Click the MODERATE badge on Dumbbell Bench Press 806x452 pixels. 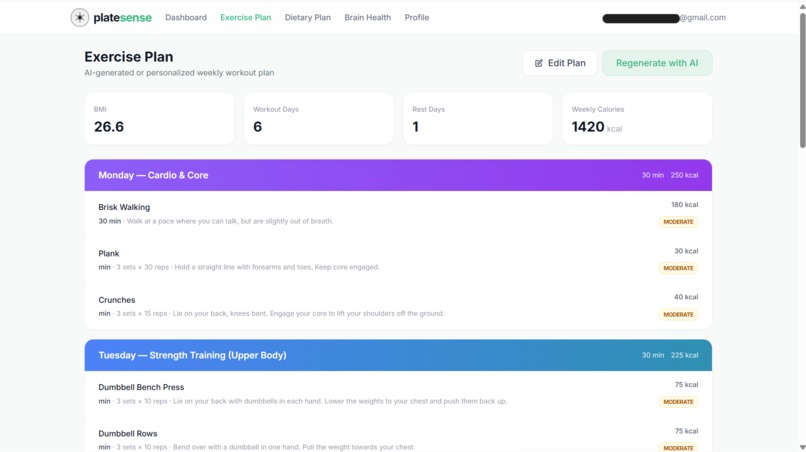coord(678,402)
